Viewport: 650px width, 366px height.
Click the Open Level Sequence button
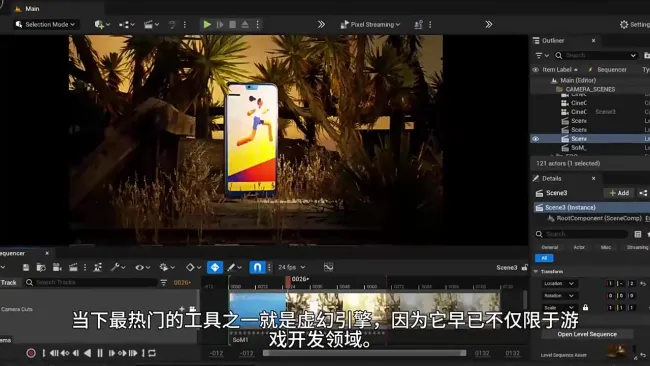tap(587, 334)
